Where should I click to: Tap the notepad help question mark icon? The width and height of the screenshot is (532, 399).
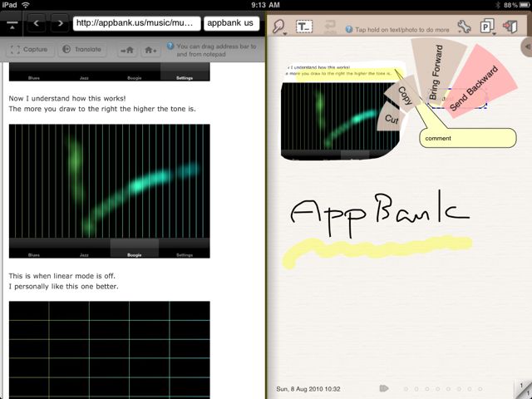coord(349,30)
